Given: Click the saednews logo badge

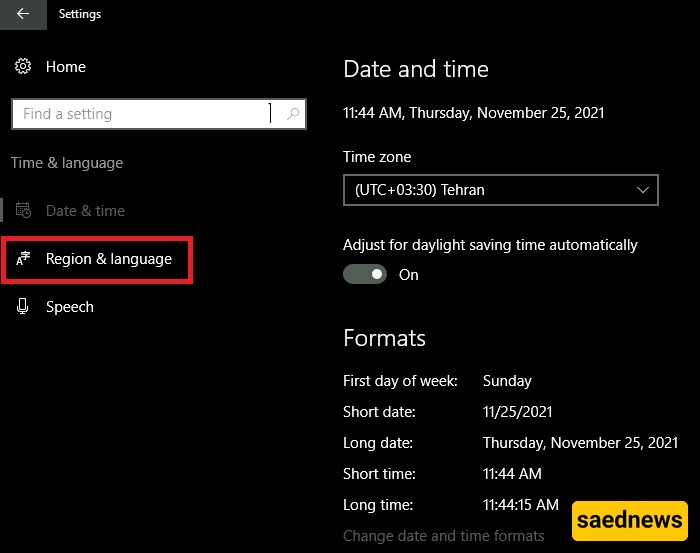Looking at the screenshot, I should pos(630,520).
